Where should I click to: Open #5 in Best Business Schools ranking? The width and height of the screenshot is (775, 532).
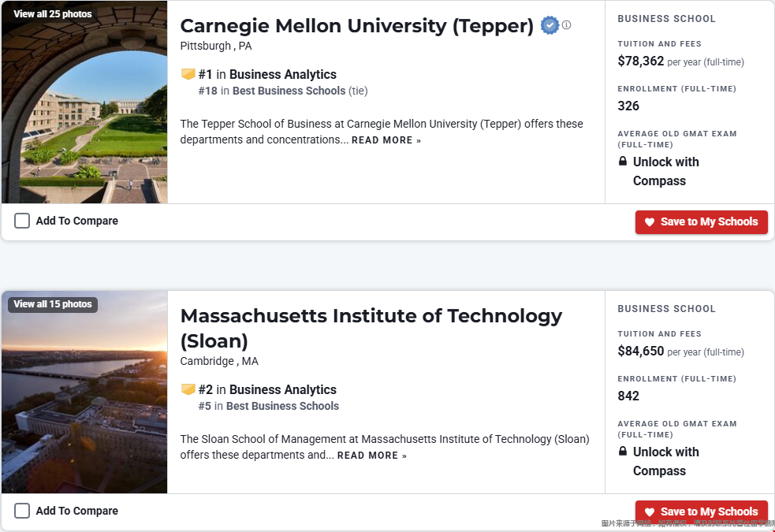tap(268, 406)
